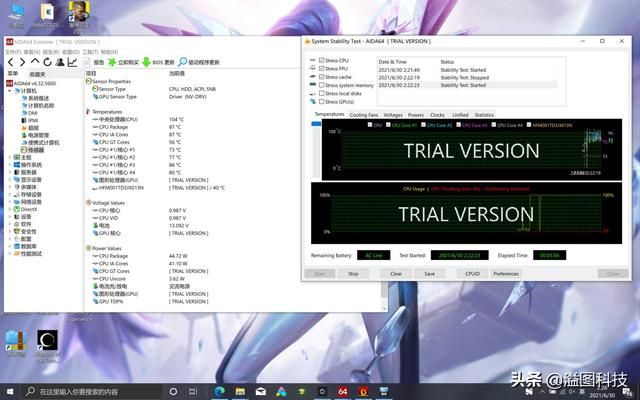Select the 便携式计算机 tree item
Viewport: 640px width, 400px height.
click(x=43, y=142)
